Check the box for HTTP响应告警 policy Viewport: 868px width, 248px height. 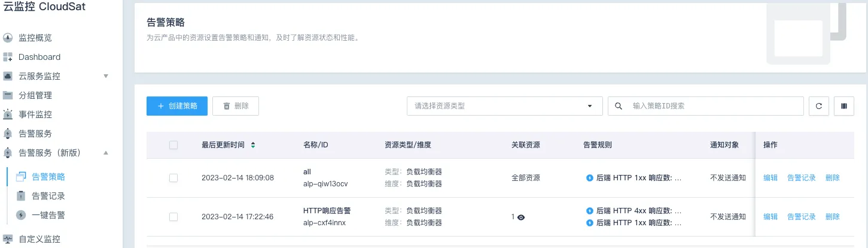[173, 217]
